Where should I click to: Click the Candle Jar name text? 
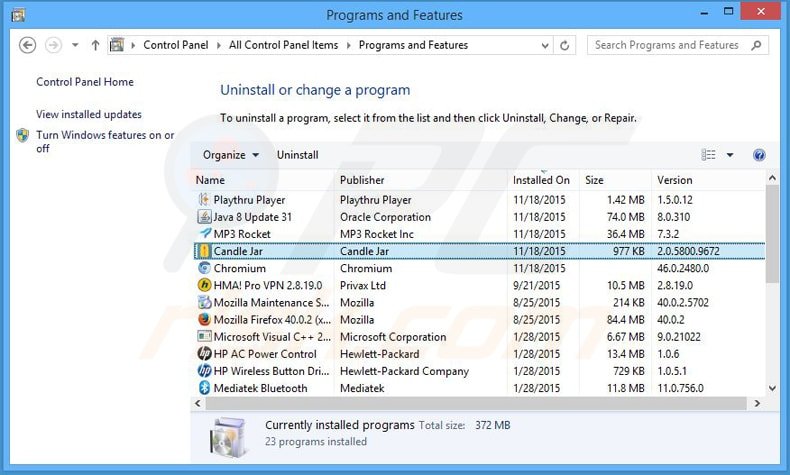point(238,251)
